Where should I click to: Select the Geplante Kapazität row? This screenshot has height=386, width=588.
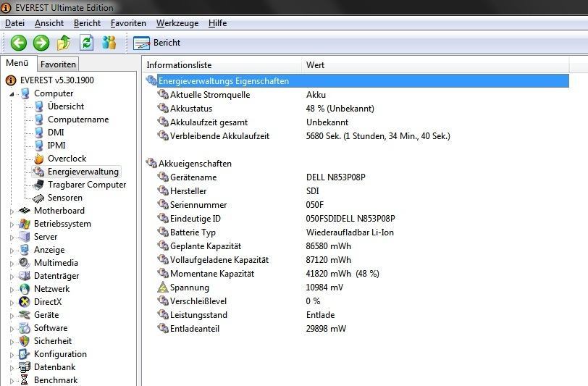click(x=358, y=246)
